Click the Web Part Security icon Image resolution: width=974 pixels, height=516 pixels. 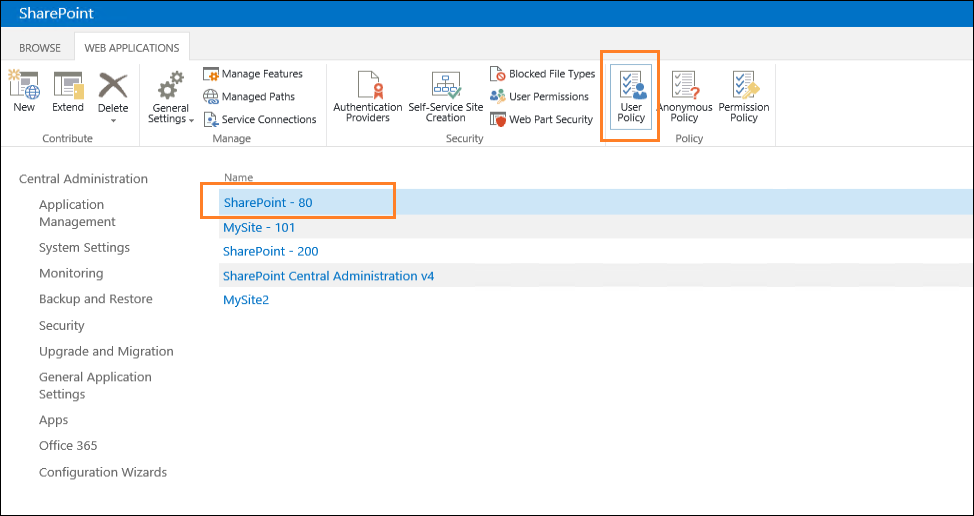498,119
